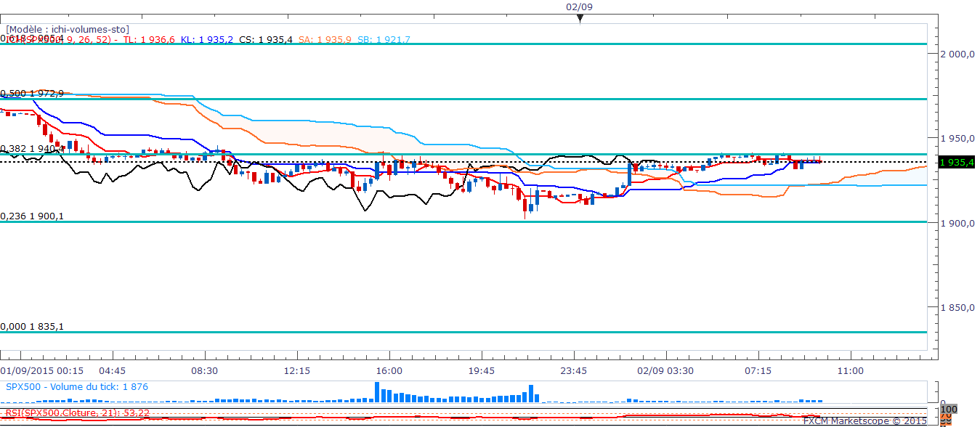Click the 0,500 1 972,9 Fibonacci level label

pyautogui.click(x=33, y=93)
